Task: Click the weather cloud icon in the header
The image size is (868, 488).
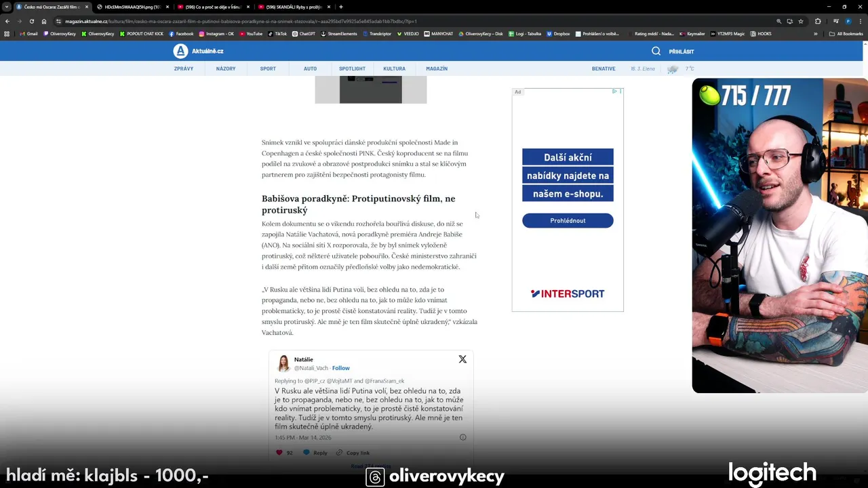Action: 673,69
